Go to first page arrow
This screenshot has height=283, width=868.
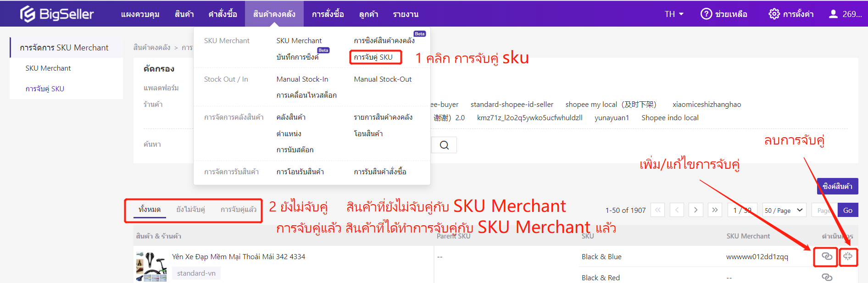click(x=657, y=210)
